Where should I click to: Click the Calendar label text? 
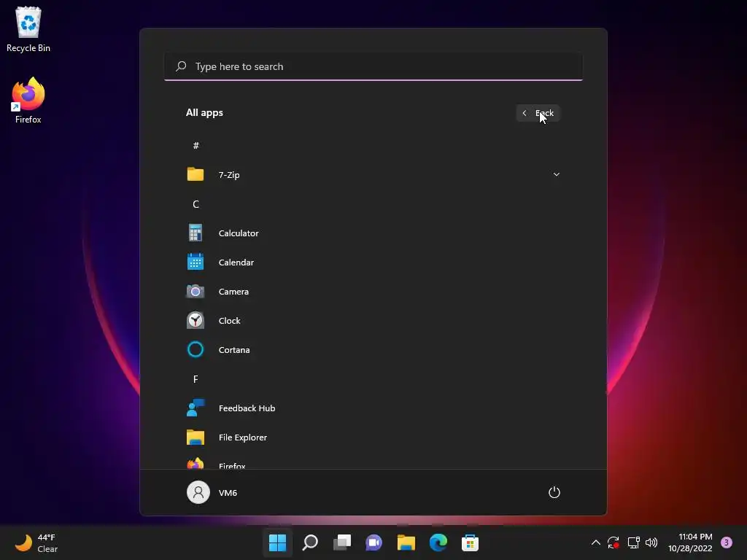[236, 262]
